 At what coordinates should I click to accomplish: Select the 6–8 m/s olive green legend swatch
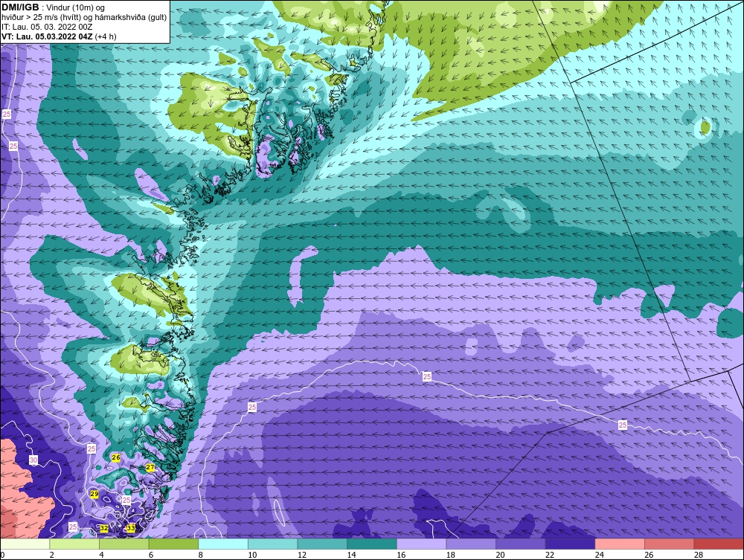pos(173,544)
